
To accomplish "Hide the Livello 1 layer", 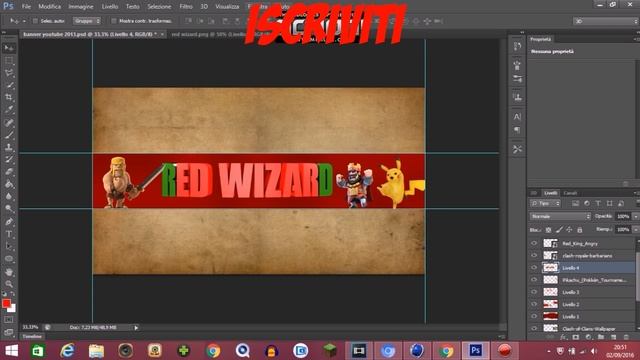I will click(x=534, y=316).
